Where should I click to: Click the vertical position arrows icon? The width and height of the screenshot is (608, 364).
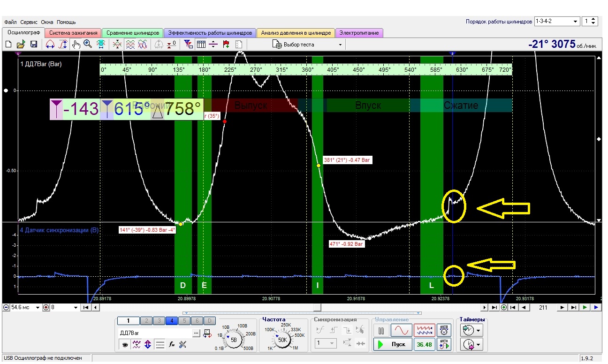(148, 344)
